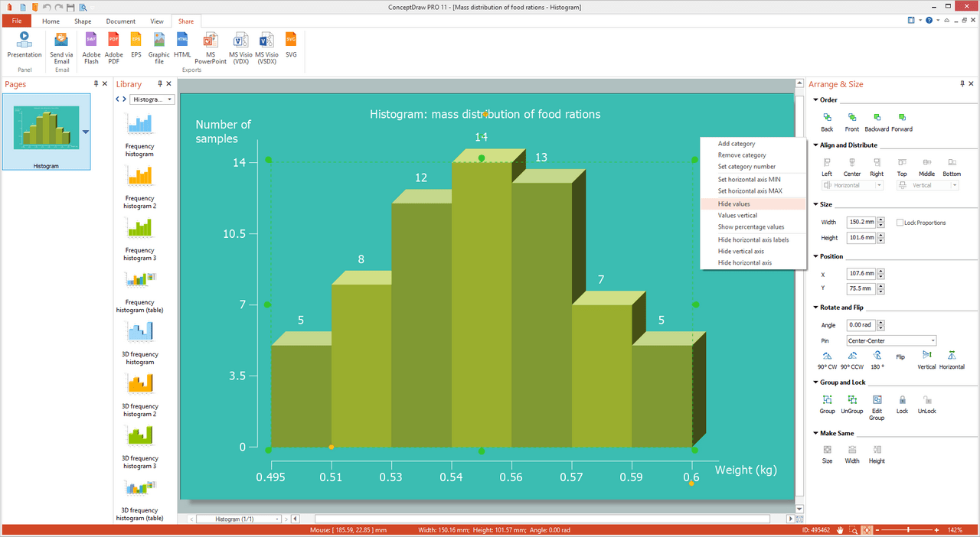Open the Histogram library selector dropdown

[152, 99]
